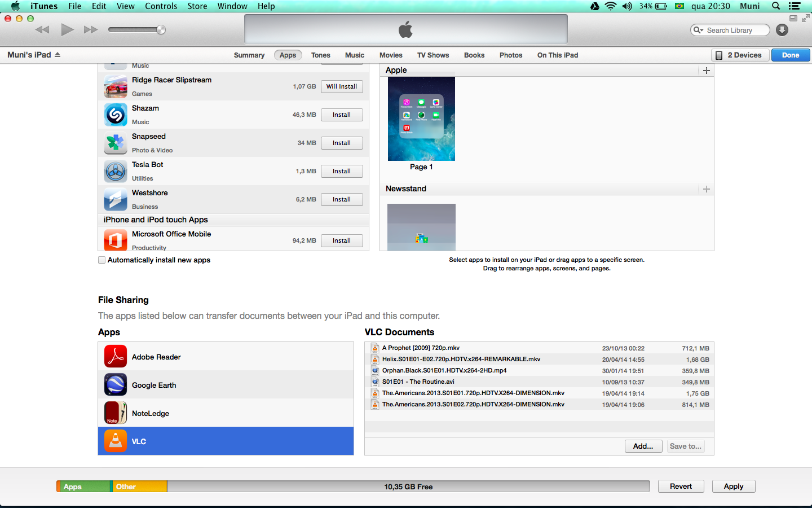
Task: Switch to the Tones tab
Action: click(321, 55)
